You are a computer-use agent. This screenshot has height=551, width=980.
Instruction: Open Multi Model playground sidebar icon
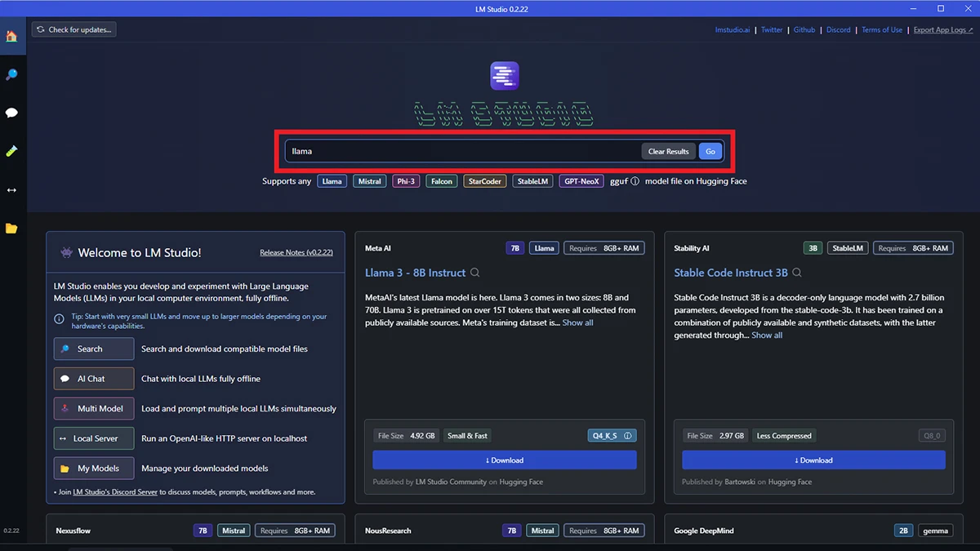pyautogui.click(x=11, y=152)
